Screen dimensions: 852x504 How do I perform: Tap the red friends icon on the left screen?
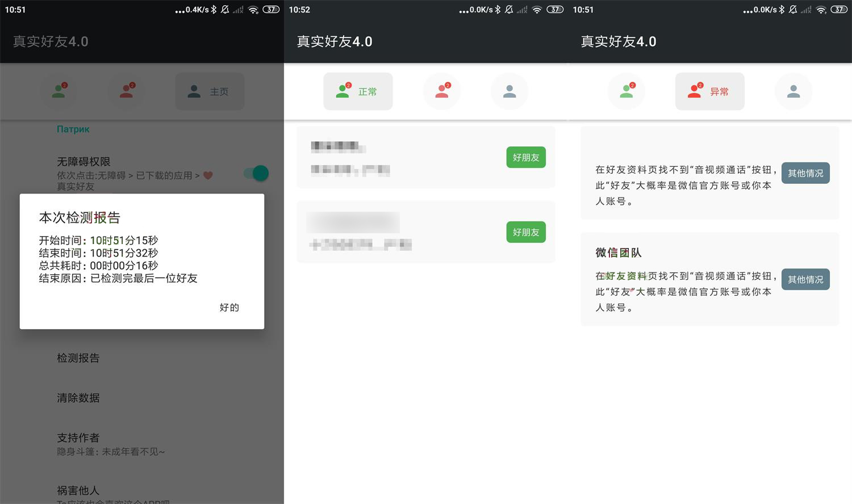click(x=126, y=91)
